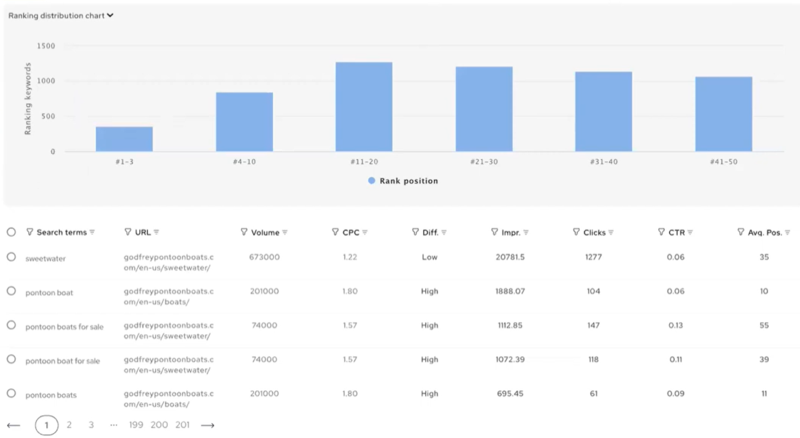Click the filter funnel icon beside CPC
Viewport: 800px width, 438px height.
(x=335, y=232)
